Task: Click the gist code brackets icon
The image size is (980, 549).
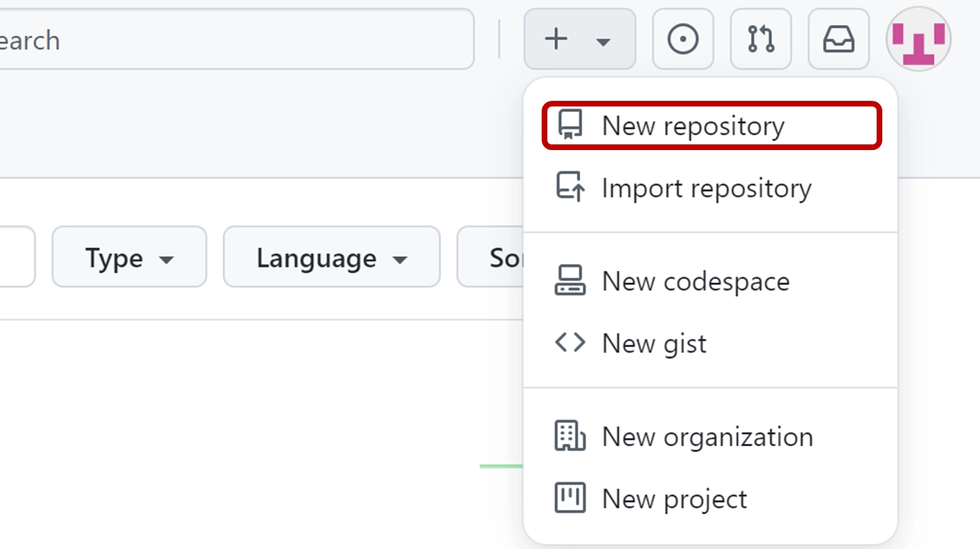Action: pyautogui.click(x=570, y=342)
